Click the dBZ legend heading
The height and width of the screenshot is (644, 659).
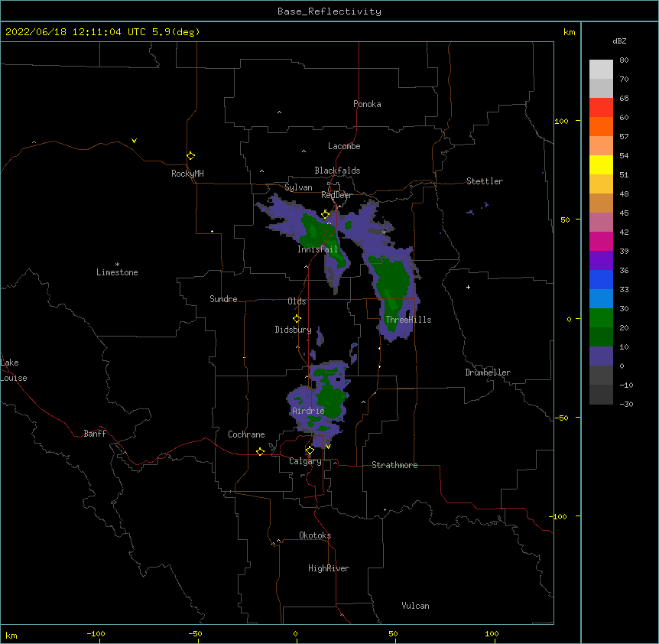[619, 41]
